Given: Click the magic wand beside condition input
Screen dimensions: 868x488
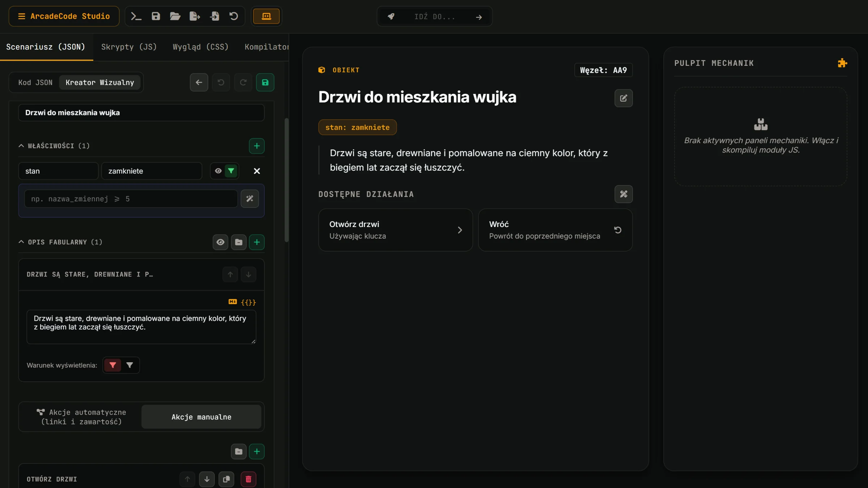Looking at the screenshot, I should (250, 198).
